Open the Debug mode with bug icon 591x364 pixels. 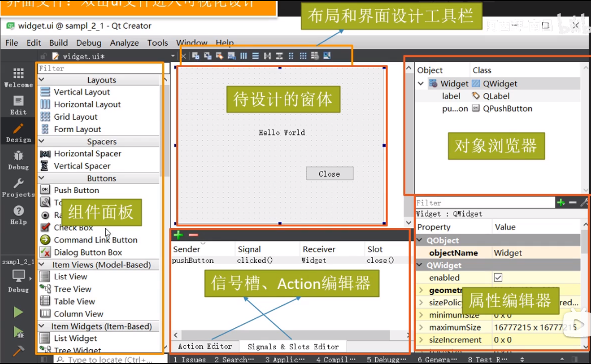(x=18, y=160)
